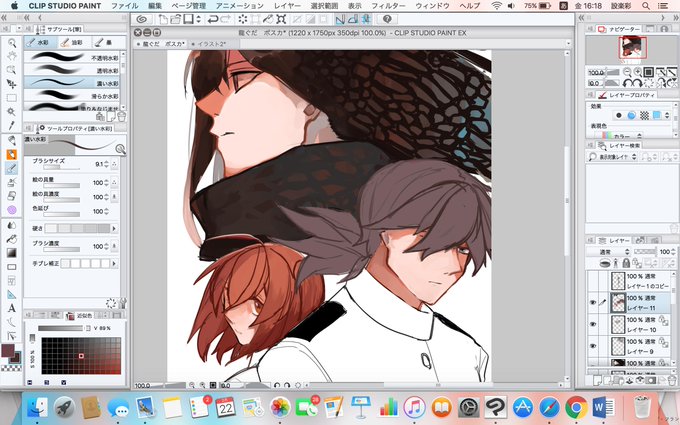The height and width of the screenshot is (425, 680).
Task: Click main foreground color swatch
Action: click(x=8, y=350)
